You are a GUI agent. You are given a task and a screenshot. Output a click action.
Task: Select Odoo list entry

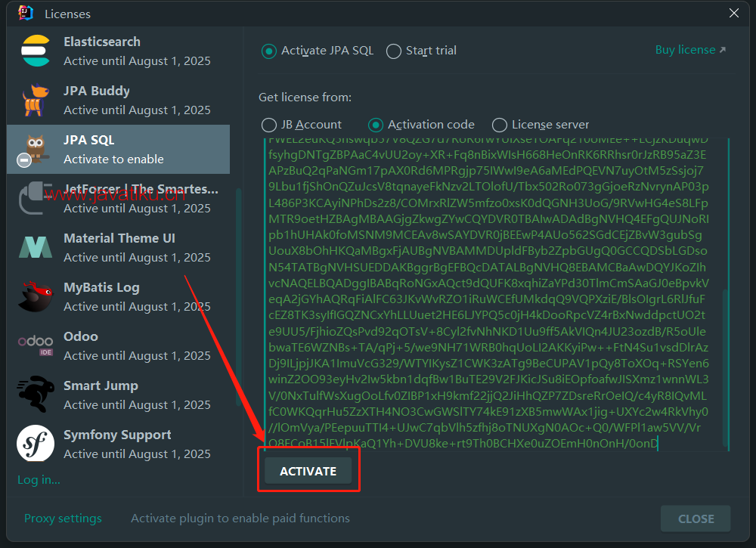(118, 346)
